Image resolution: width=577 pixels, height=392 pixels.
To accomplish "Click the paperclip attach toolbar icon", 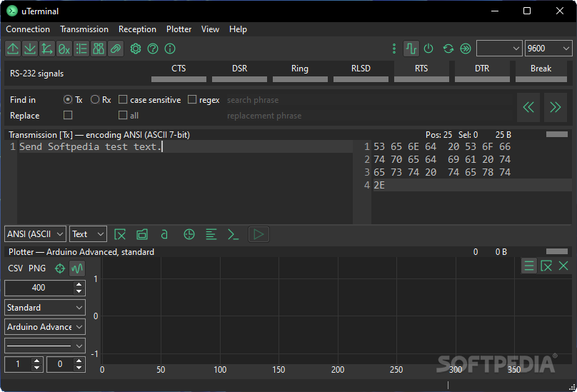I will 116,49.
